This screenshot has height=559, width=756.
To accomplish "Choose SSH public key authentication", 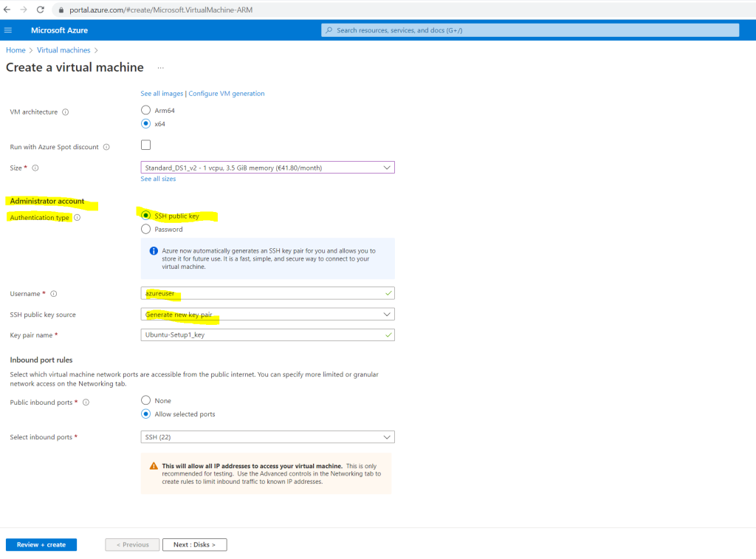I will click(145, 215).
